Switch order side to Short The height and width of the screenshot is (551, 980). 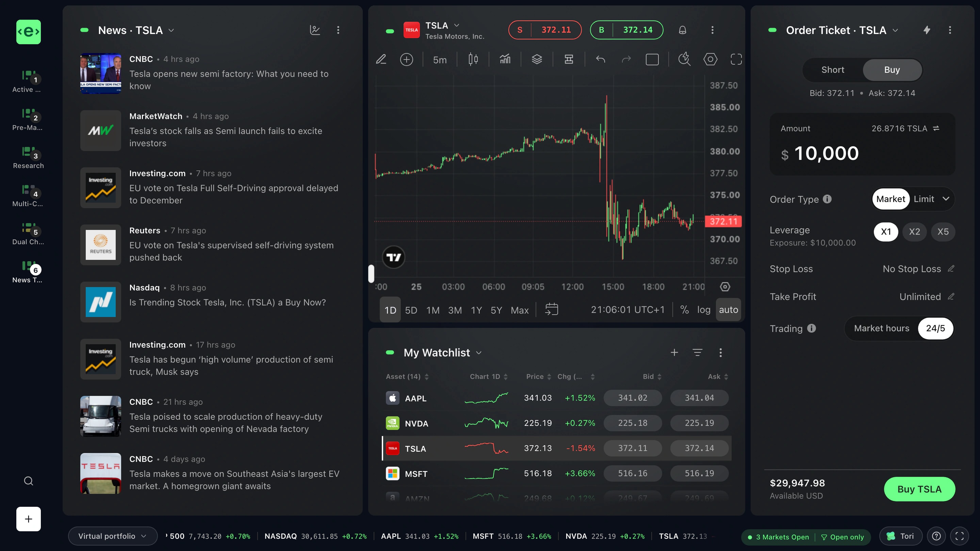[x=832, y=70]
